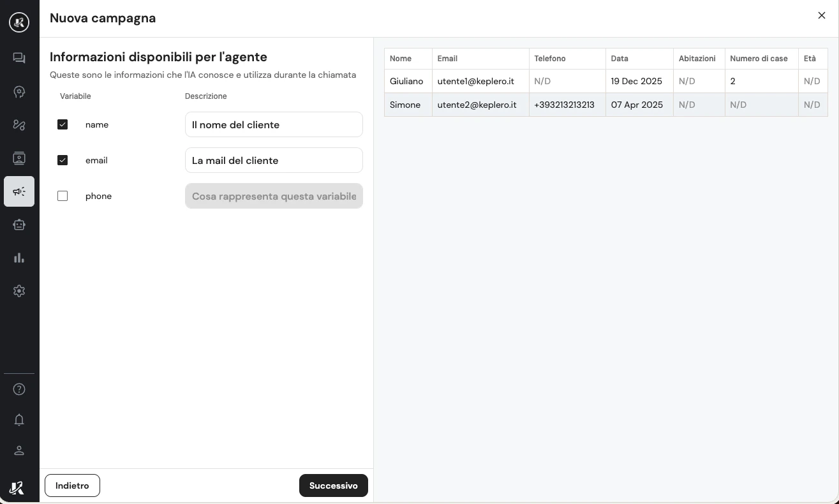
Task: Edit the 'La mail del cliente' description field
Action: tap(274, 160)
